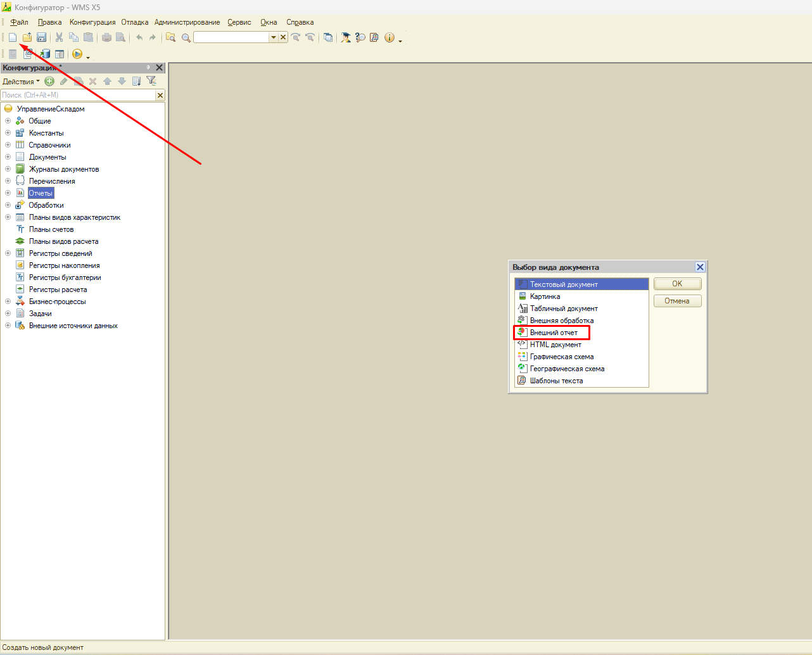Redo the last undone action

tap(153, 37)
